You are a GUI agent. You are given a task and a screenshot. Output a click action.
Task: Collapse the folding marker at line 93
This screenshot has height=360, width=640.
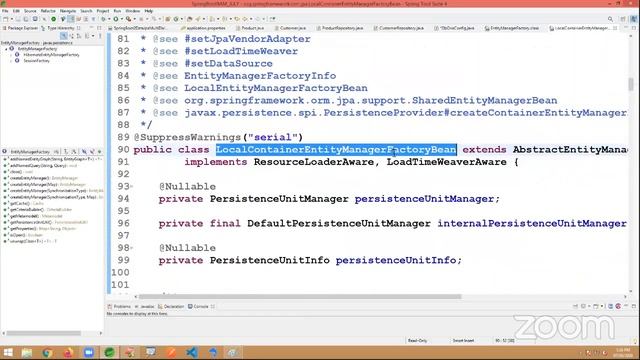tap(131, 187)
